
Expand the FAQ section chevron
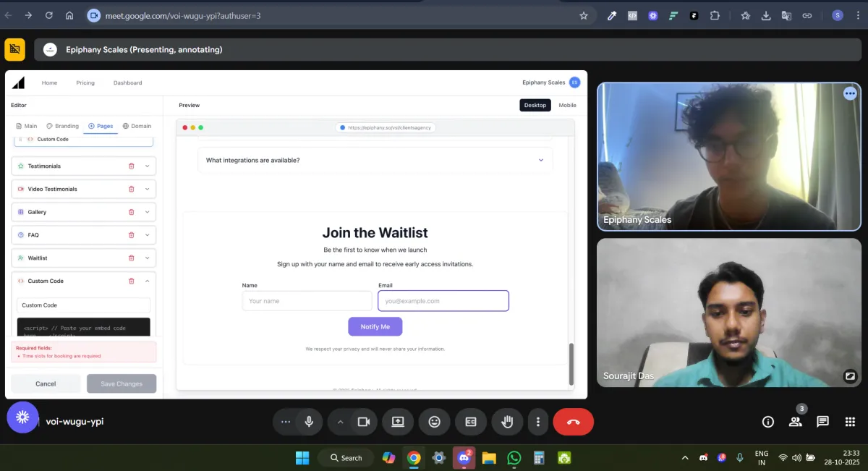coord(147,235)
